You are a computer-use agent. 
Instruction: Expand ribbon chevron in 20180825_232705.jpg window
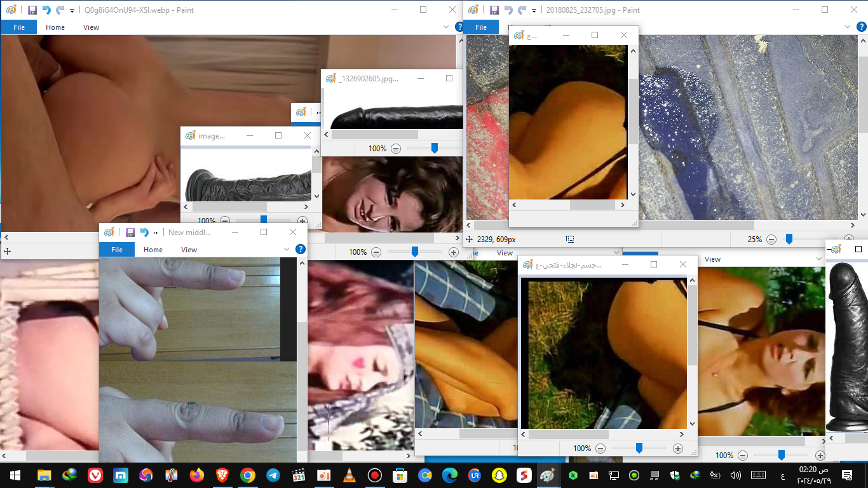click(x=848, y=27)
